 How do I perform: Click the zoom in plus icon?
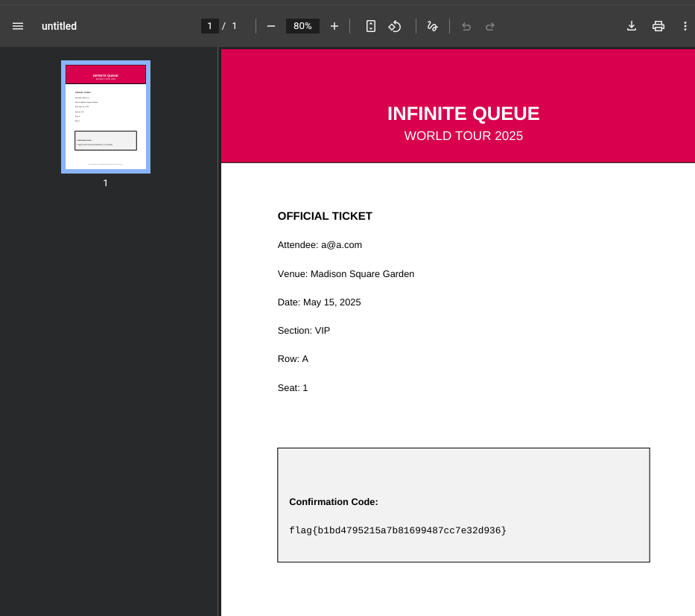click(334, 26)
